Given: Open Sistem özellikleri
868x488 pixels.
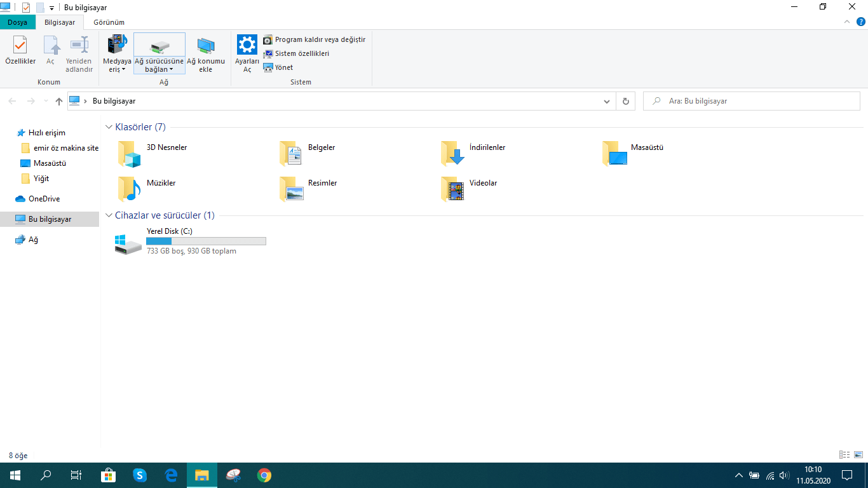Looking at the screenshot, I should [x=296, y=53].
